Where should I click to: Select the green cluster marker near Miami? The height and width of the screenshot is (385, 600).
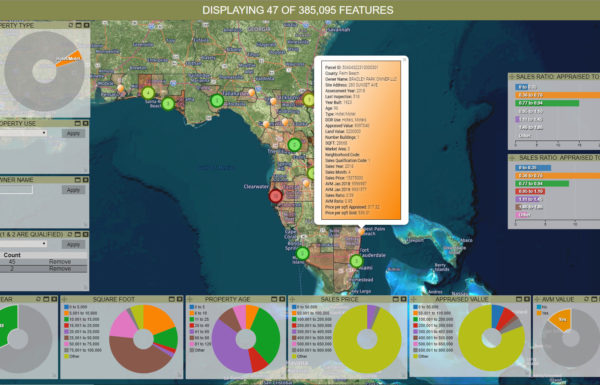[x=356, y=261]
